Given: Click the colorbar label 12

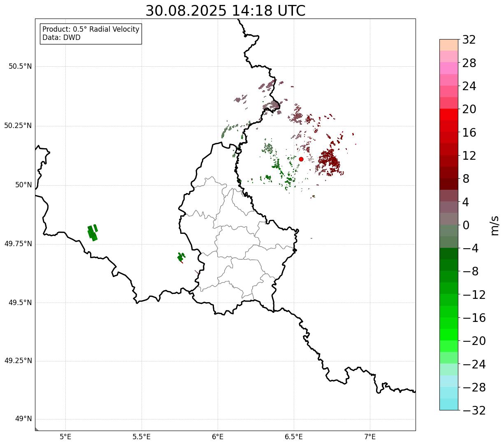Looking at the screenshot, I should coord(469,156).
